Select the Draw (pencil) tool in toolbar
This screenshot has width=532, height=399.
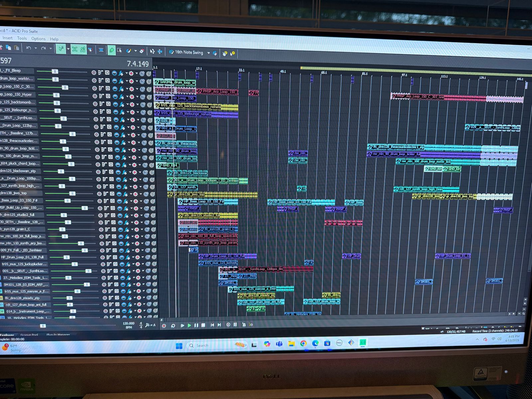pyautogui.click(x=111, y=50)
